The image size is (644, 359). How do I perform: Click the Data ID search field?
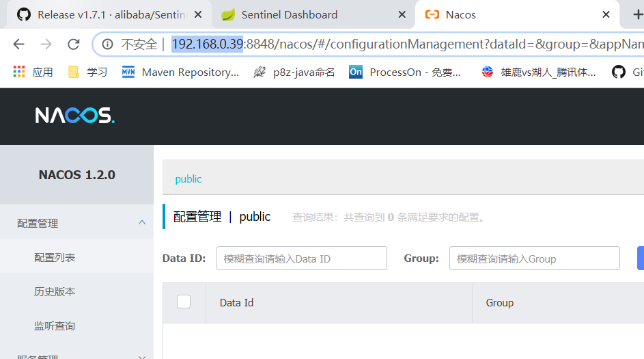click(x=302, y=258)
